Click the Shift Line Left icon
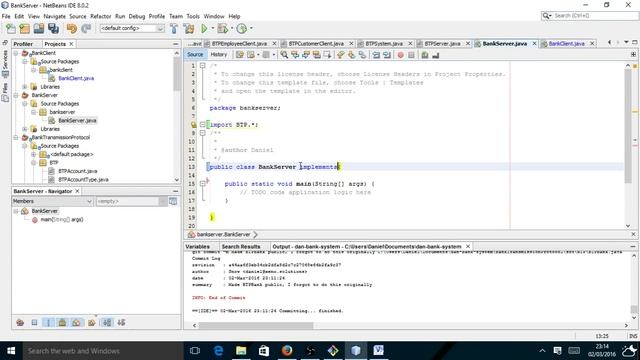 point(376,55)
